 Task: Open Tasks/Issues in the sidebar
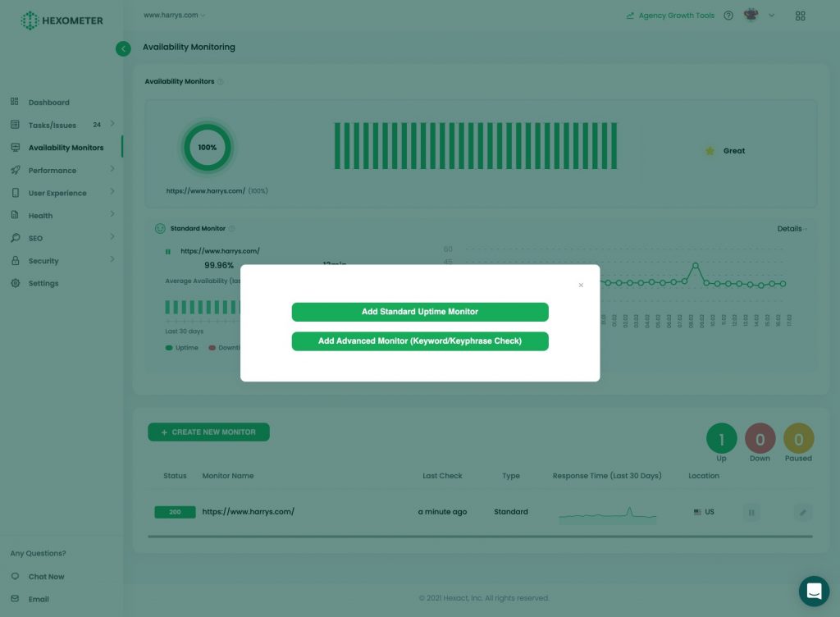pyautogui.click(x=52, y=125)
